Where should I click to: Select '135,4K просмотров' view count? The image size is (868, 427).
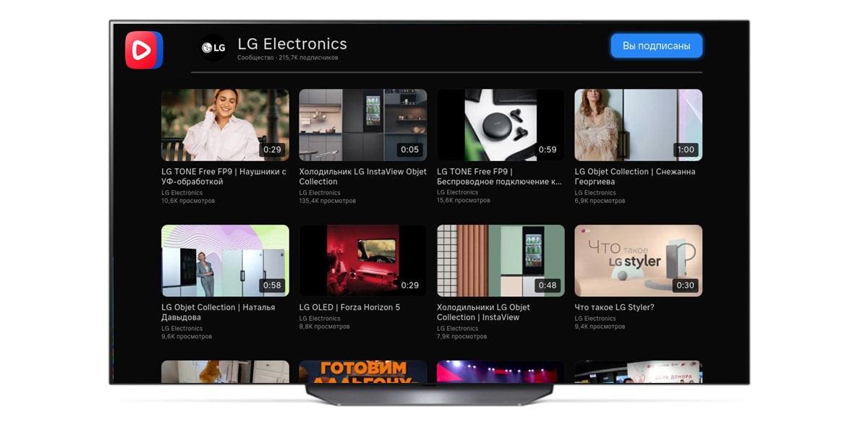coord(328,201)
